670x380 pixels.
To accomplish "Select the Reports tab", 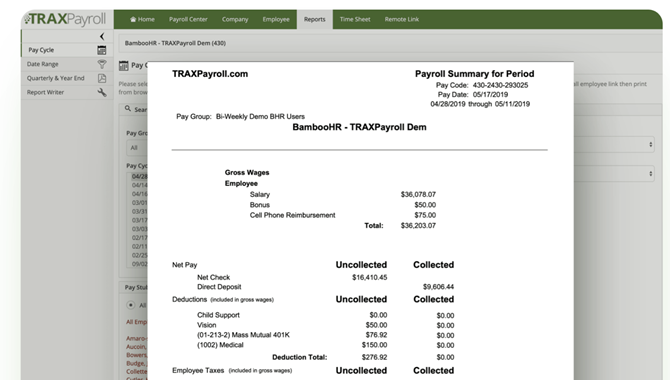I will point(314,19).
